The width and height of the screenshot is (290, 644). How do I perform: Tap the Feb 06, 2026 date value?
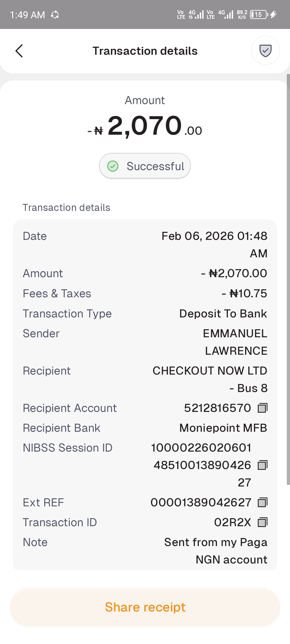(x=214, y=236)
